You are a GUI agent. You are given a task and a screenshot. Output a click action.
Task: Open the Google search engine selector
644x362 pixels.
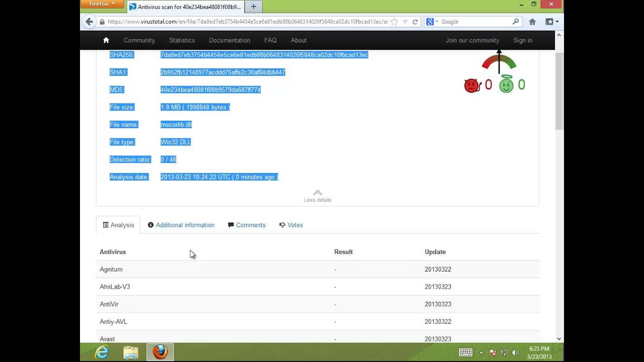click(432, 22)
